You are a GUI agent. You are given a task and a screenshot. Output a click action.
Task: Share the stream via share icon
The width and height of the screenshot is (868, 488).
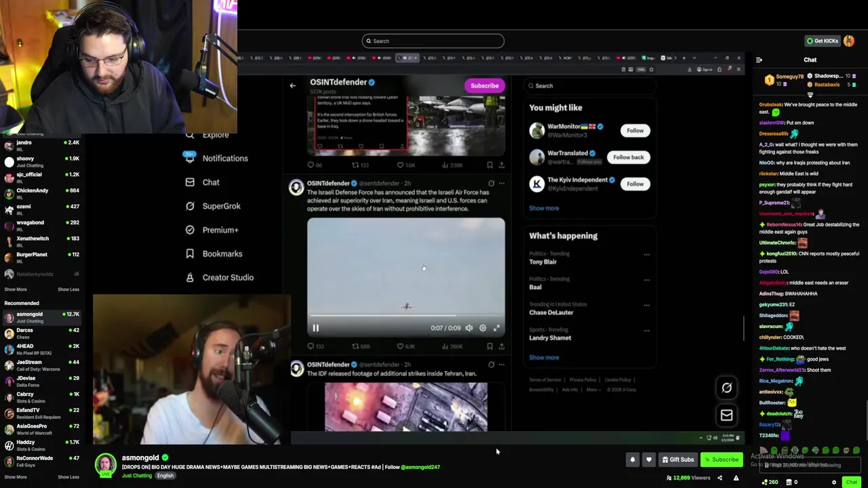(719, 478)
